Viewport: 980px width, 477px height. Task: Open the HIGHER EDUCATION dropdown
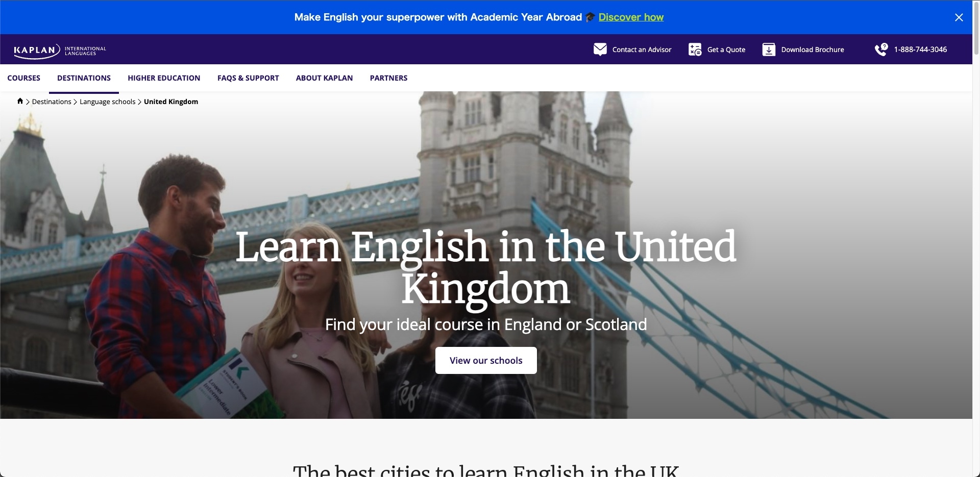(x=163, y=78)
